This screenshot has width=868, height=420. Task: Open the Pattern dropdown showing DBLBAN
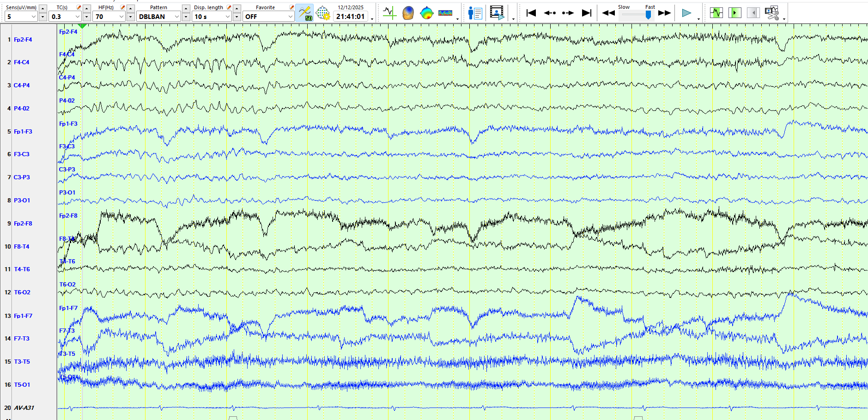click(x=158, y=17)
